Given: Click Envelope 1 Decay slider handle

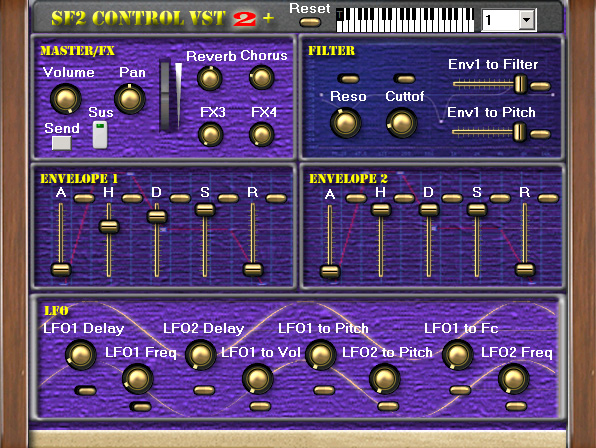Looking at the screenshot, I should pos(157,216).
